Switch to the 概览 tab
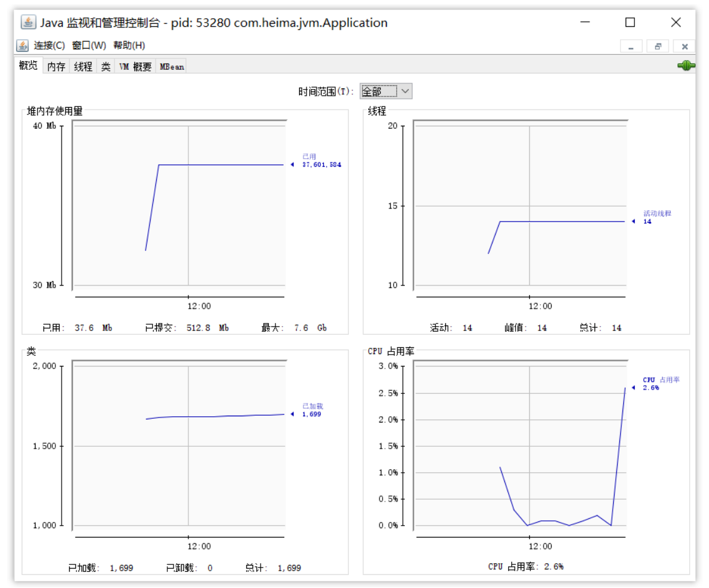Image resolution: width=709 pixels, height=588 pixels. click(28, 65)
